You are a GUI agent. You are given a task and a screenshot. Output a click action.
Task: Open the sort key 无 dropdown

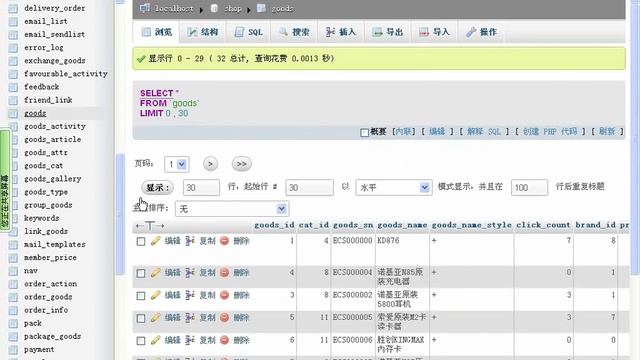coord(232,209)
